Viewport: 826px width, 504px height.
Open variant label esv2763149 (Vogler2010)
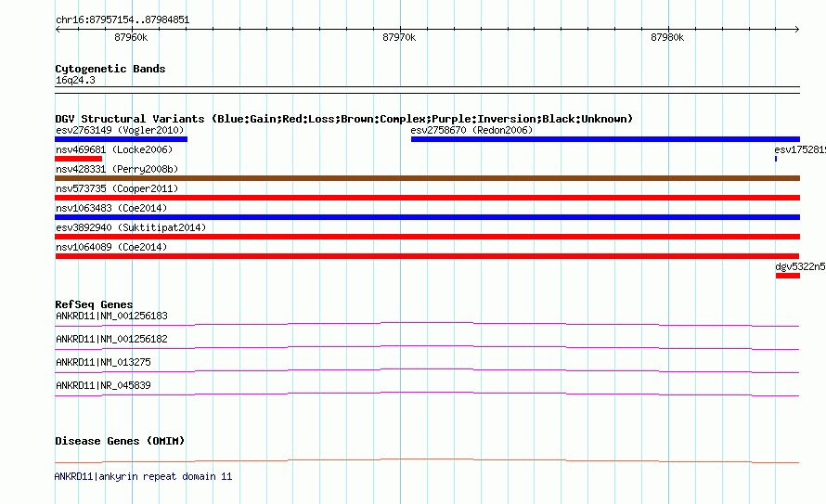[120, 130]
